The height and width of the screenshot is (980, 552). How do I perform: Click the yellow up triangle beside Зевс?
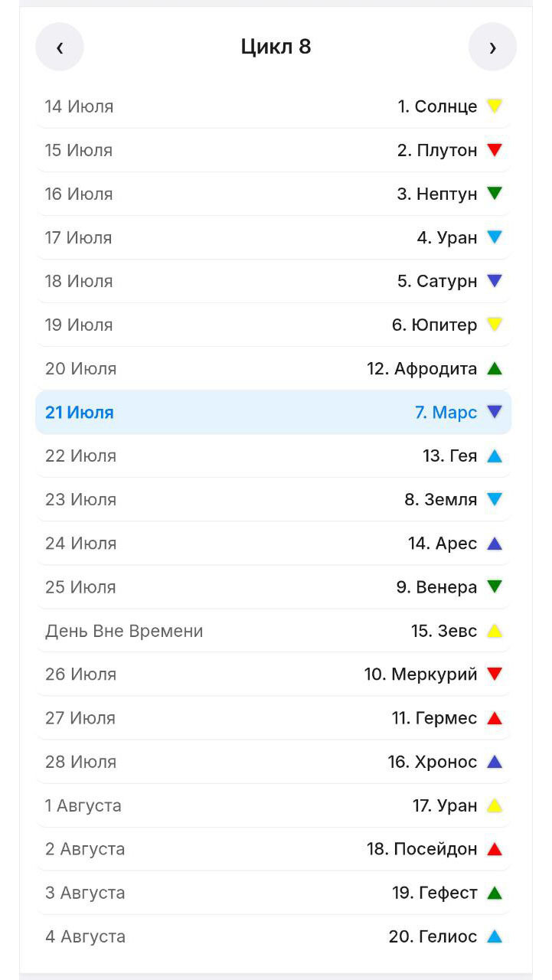(x=495, y=630)
